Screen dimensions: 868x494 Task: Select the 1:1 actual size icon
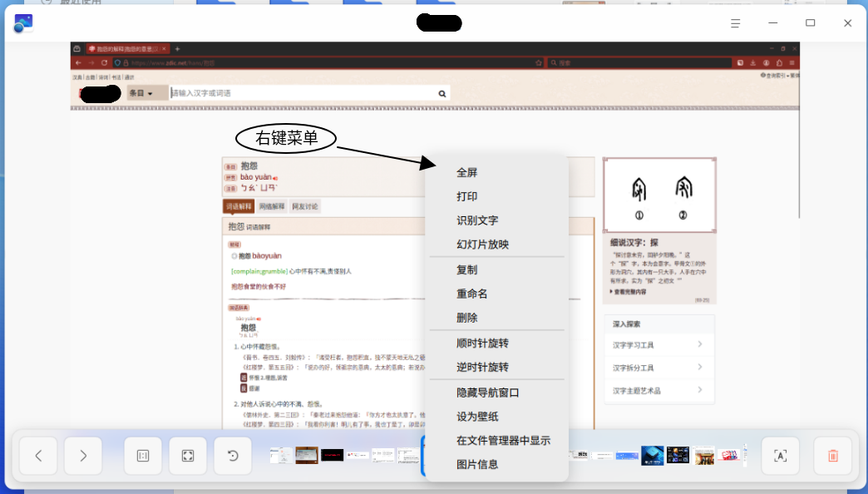point(141,456)
